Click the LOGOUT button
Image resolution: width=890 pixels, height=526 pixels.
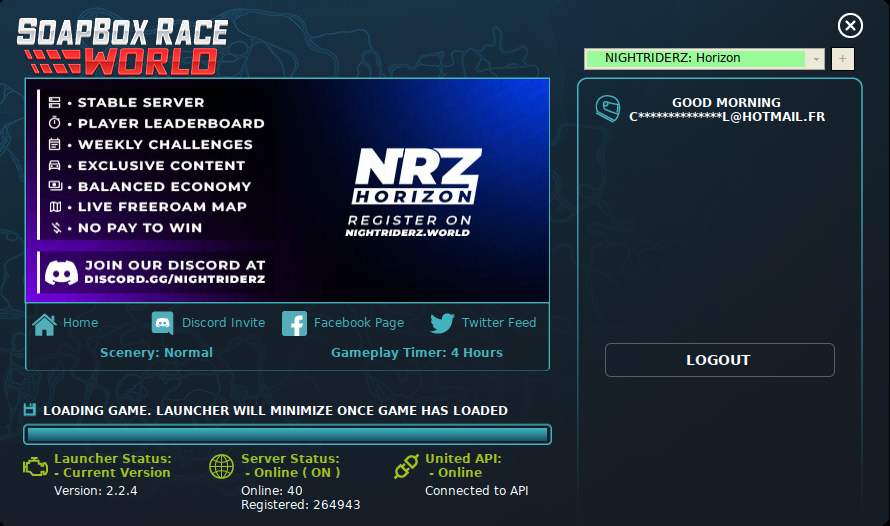click(719, 360)
